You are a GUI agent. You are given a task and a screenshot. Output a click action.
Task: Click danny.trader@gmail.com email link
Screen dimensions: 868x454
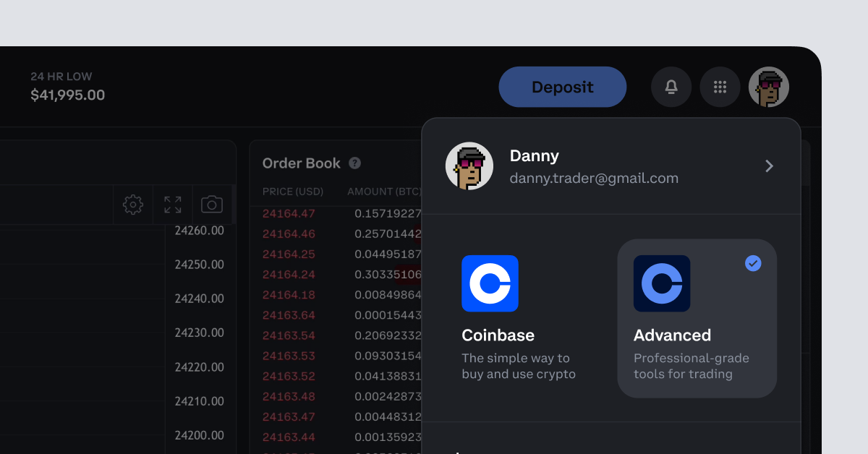(x=594, y=178)
